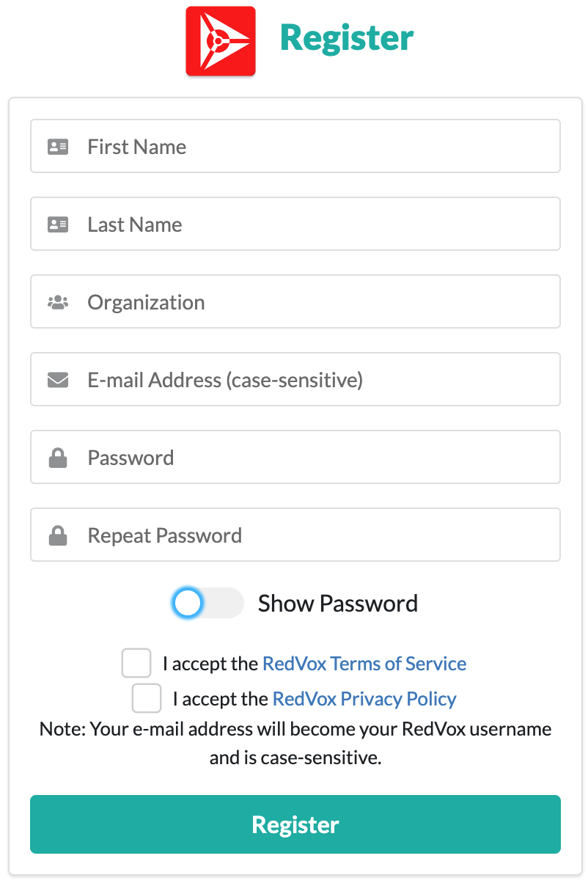Check the Privacy Policy acceptance box
Image resolution: width=588 pixels, height=883 pixels.
click(x=147, y=698)
